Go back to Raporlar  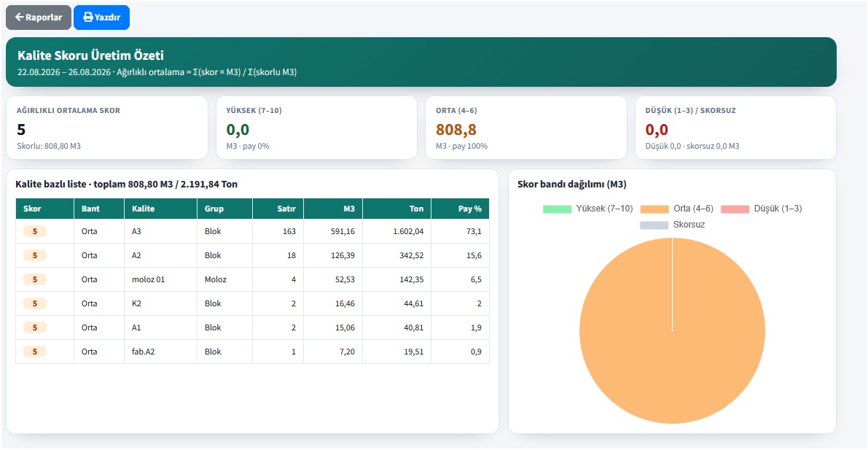(x=38, y=18)
